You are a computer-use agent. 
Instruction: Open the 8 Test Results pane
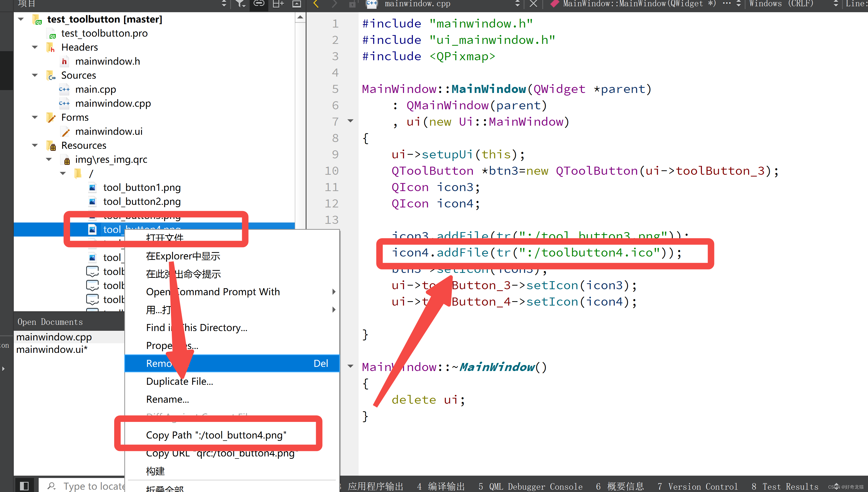(785, 487)
